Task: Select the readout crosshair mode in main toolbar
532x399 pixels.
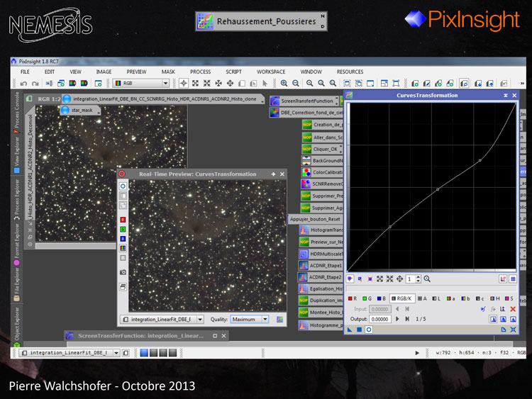Action: tap(184, 83)
